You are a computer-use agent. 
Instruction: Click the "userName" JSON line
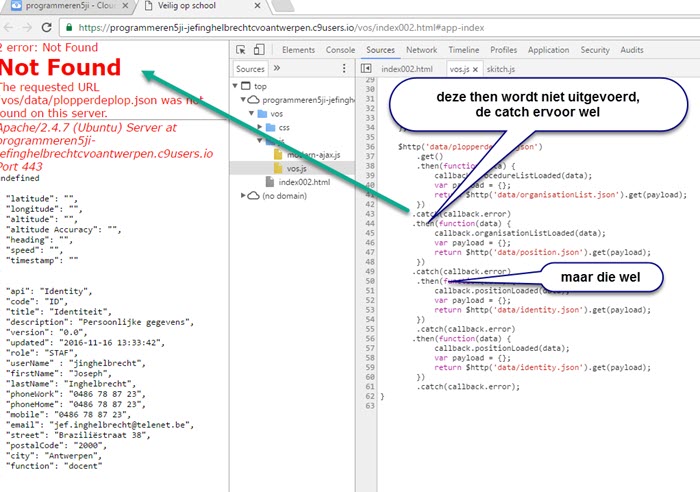[75, 363]
